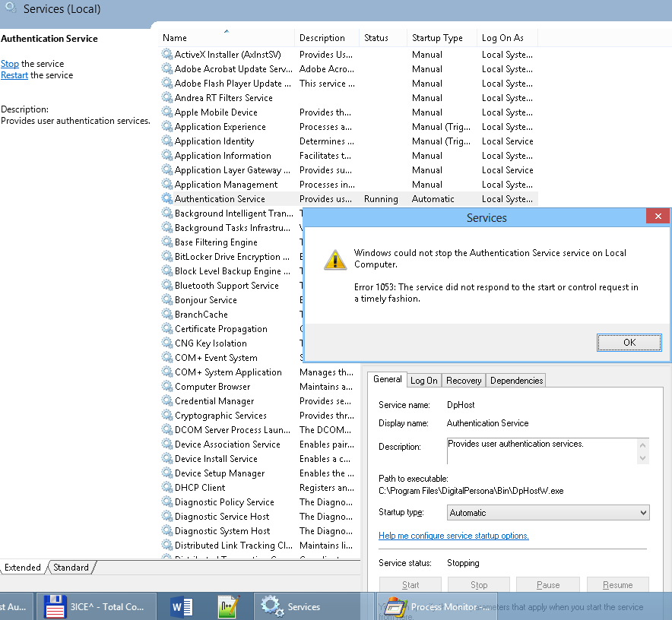Switch to the Standard view tab
Screen dimensions: 672x620
71,567
